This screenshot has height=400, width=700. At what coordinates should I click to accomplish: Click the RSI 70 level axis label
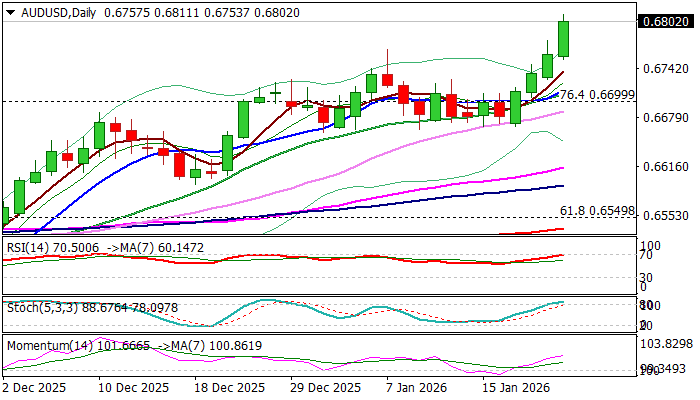[648, 255]
